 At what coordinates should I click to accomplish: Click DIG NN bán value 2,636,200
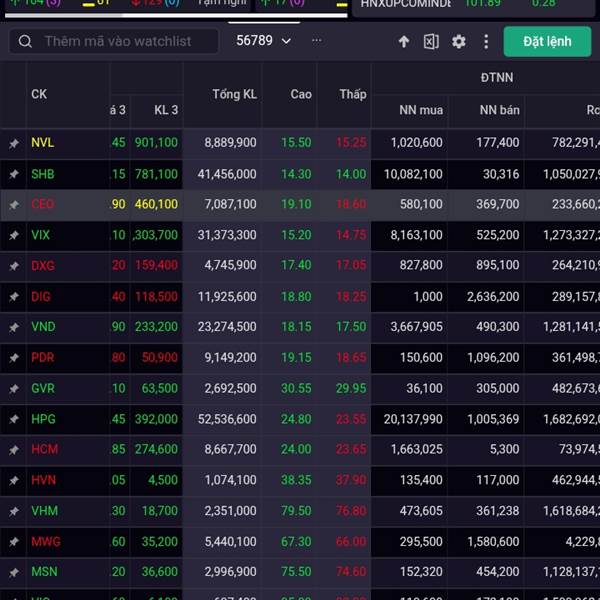493,297
